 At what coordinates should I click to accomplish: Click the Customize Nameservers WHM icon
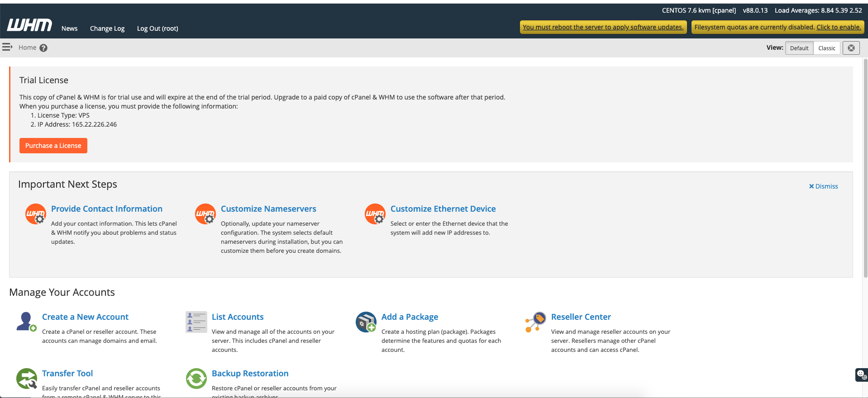coord(205,214)
